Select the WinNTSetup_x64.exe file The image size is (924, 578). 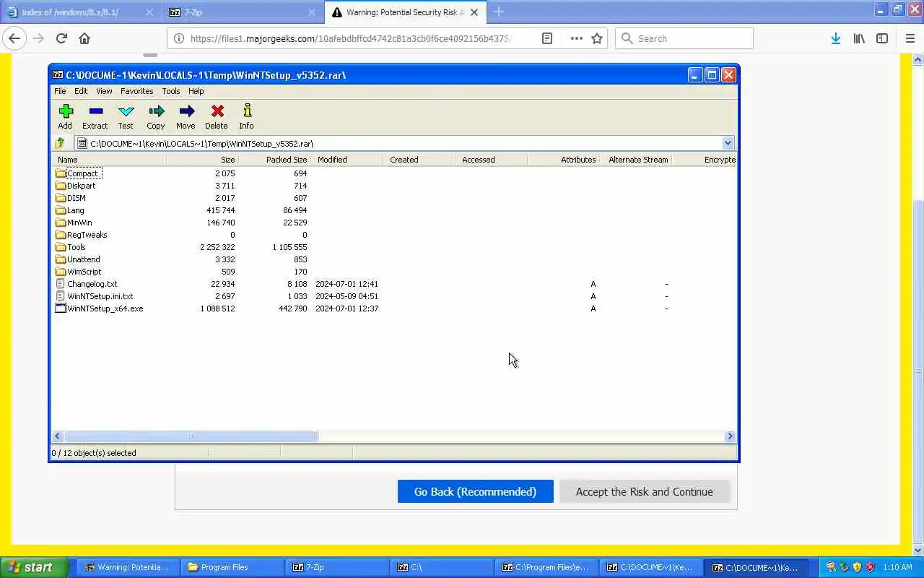point(99,309)
